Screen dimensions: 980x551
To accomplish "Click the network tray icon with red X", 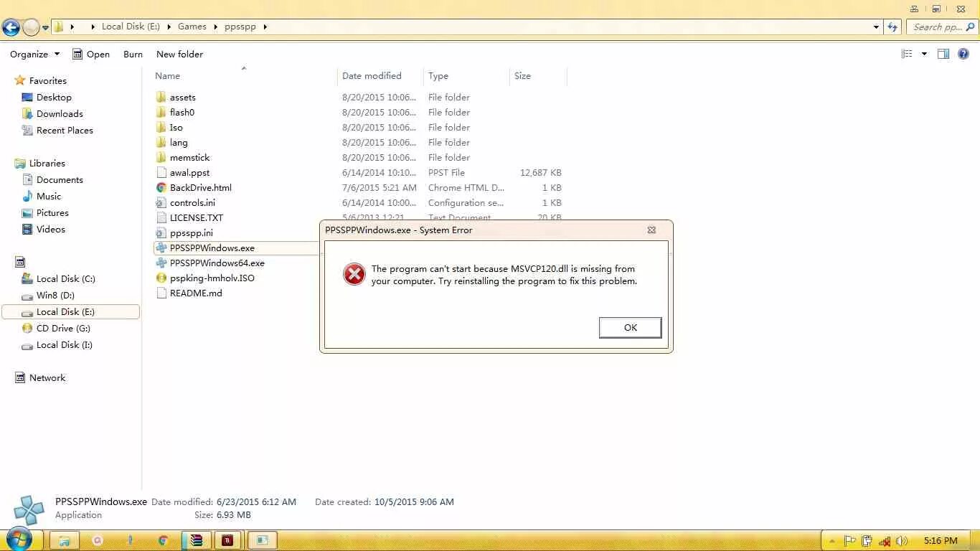I will point(885,541).
